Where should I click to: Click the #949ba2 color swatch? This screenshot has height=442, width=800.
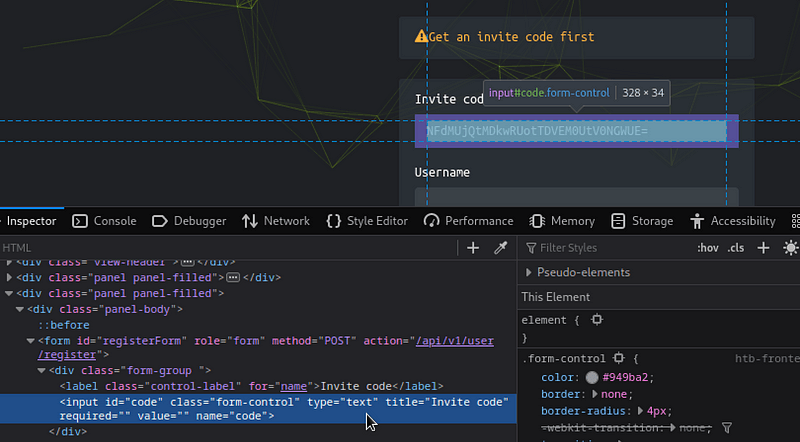tap(591, 378)
